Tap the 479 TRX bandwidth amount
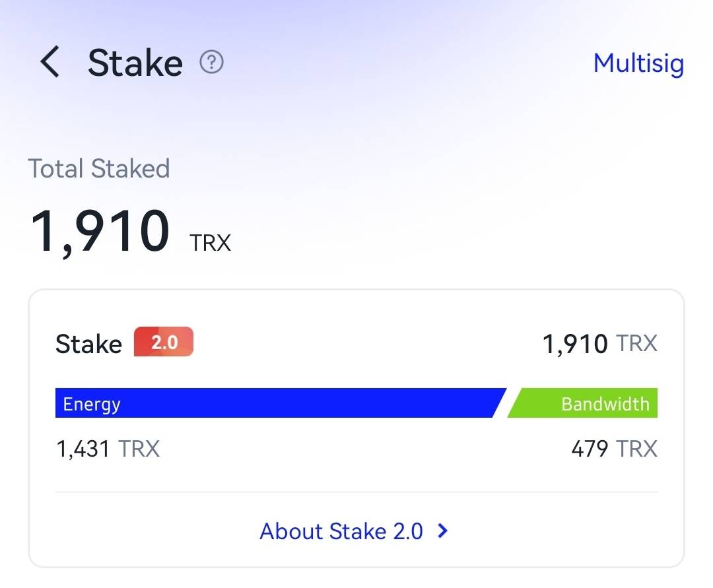The image size is (713, 588). pos(615,449)
